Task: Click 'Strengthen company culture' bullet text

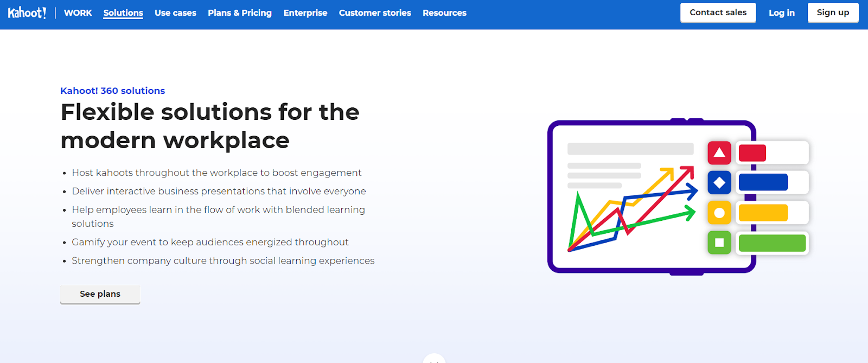Action: point(223,260)
